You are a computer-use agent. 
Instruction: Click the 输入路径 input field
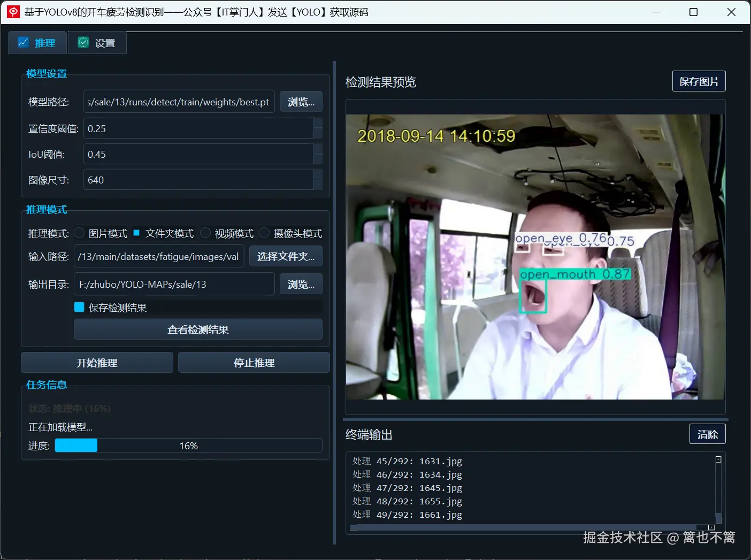pos(159,256)
